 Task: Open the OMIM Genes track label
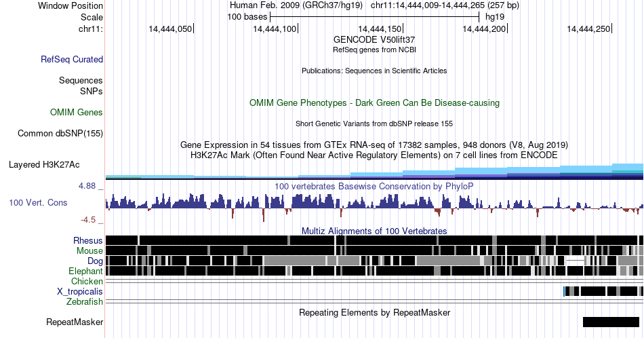tap(77, 112)
